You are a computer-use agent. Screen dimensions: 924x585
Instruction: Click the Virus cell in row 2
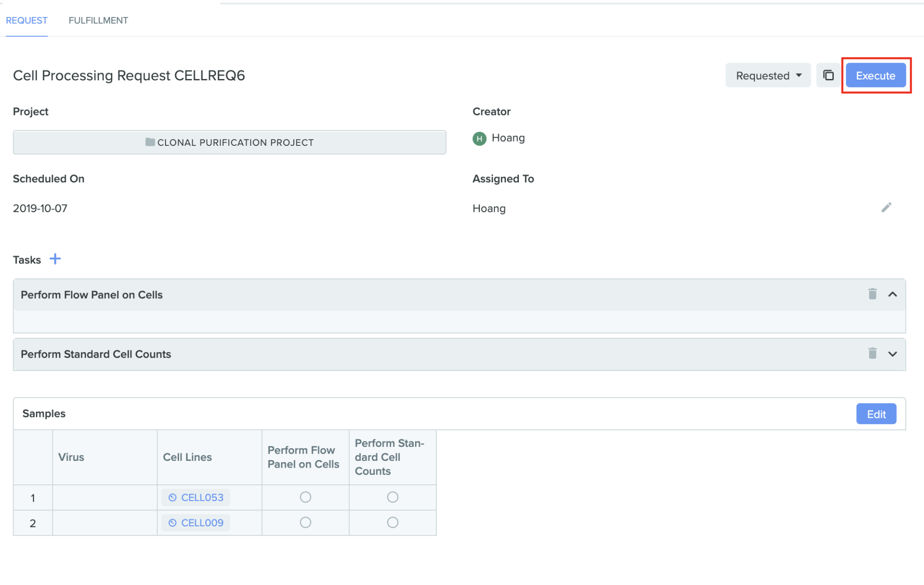click(105, 523)
